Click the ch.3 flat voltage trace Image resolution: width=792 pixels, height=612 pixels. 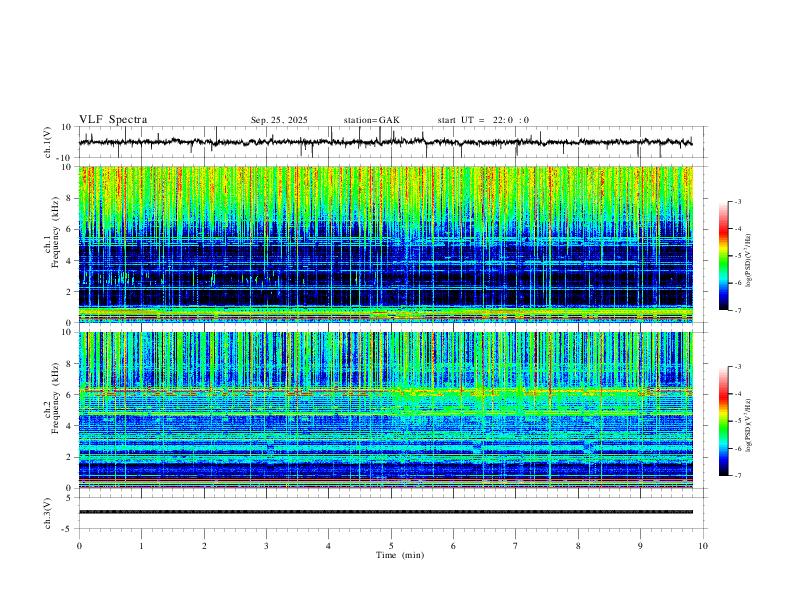(385, 512)
